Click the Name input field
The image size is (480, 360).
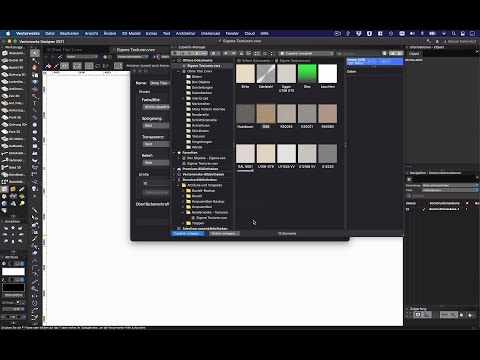160,83
